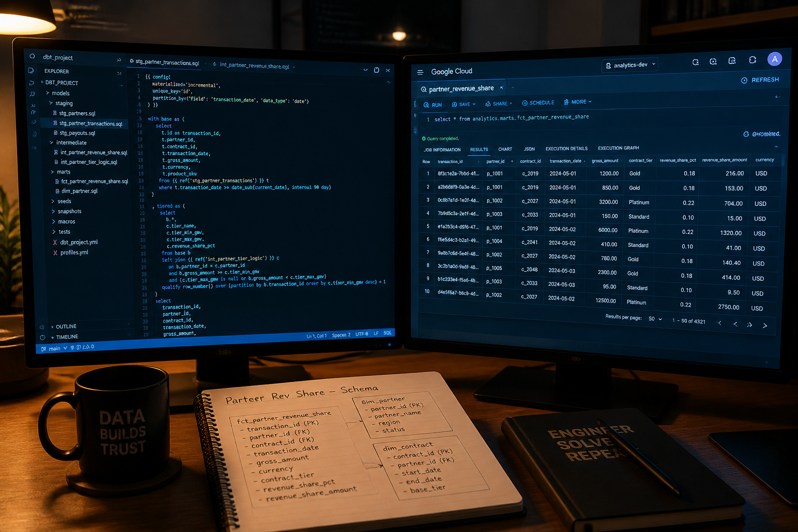This screenshot has height=532, width=798.
Task: Open the EXECUTION DETAILS tab
Action: (566, 149)
